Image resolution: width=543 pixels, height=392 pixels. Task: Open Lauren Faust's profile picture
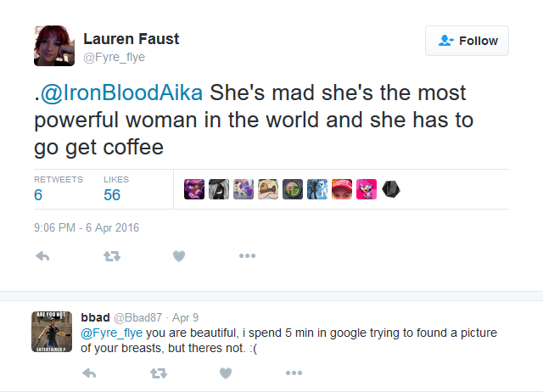(53, 46)
